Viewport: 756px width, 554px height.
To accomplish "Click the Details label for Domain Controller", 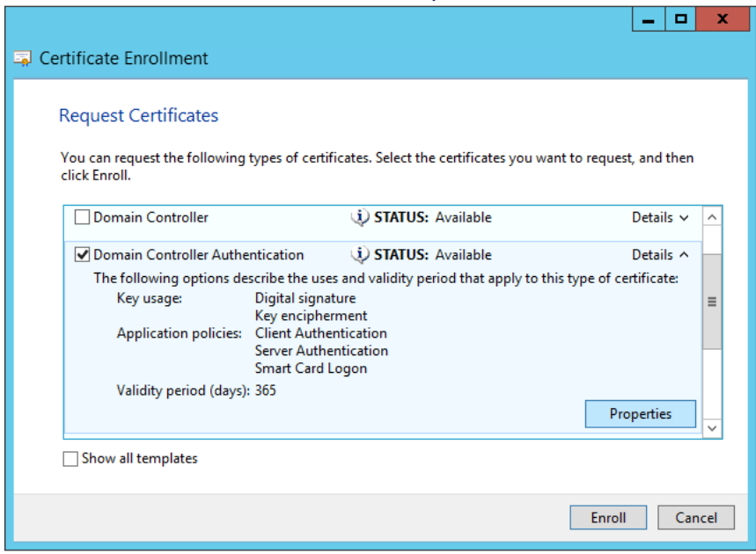I will coord(652,217).
